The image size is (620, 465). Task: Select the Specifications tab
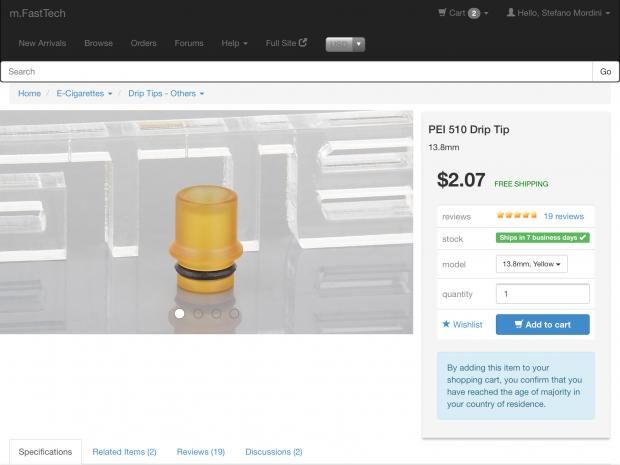coord(45,452)
